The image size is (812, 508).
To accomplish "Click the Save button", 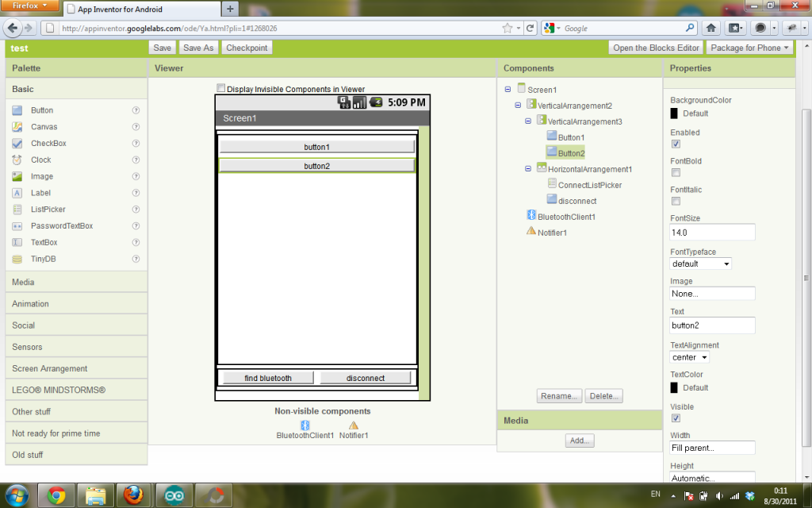I will point(162,48).
